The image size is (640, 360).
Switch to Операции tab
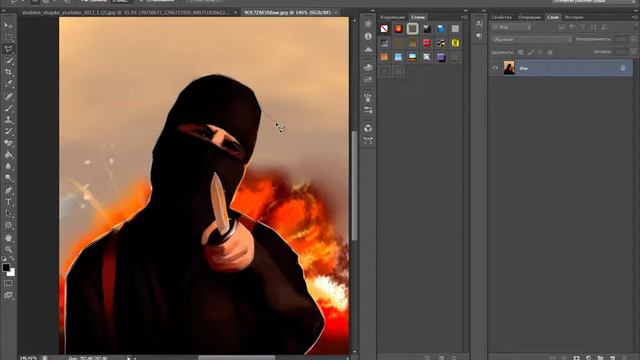(529, 17)
